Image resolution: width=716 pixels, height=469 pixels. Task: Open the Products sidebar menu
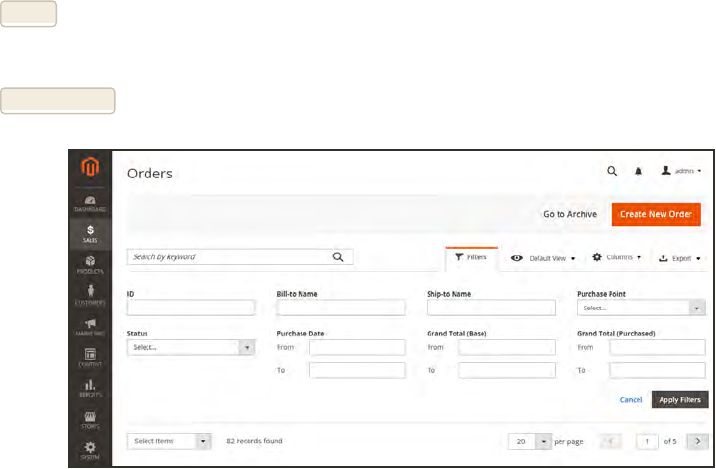pyautogui.click(x=90, y=265)
